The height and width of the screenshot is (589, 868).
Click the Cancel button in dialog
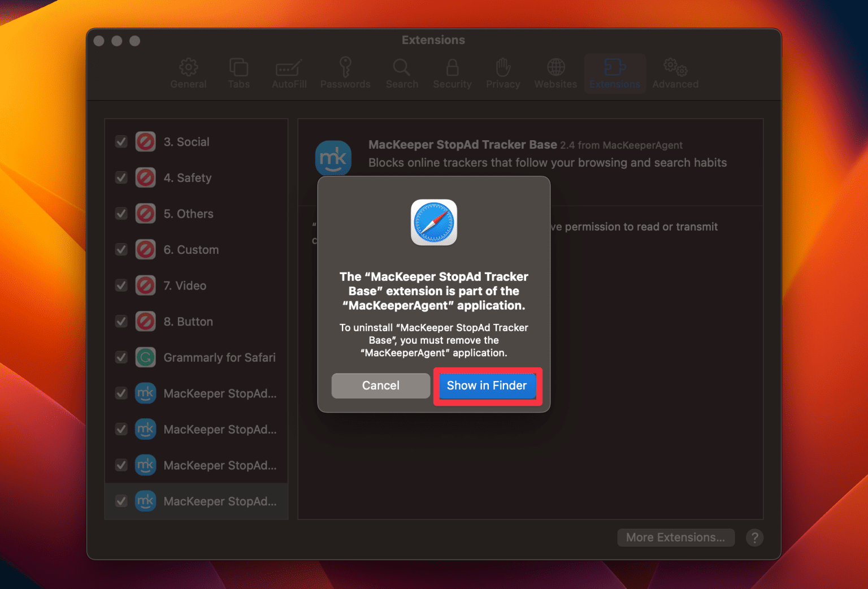pos(380,386)
